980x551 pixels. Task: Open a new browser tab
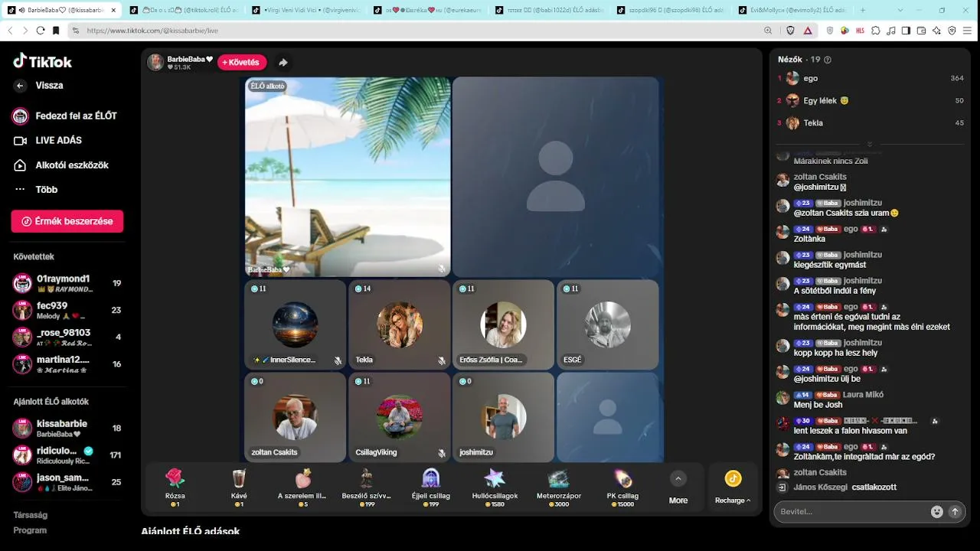[863, 11]
